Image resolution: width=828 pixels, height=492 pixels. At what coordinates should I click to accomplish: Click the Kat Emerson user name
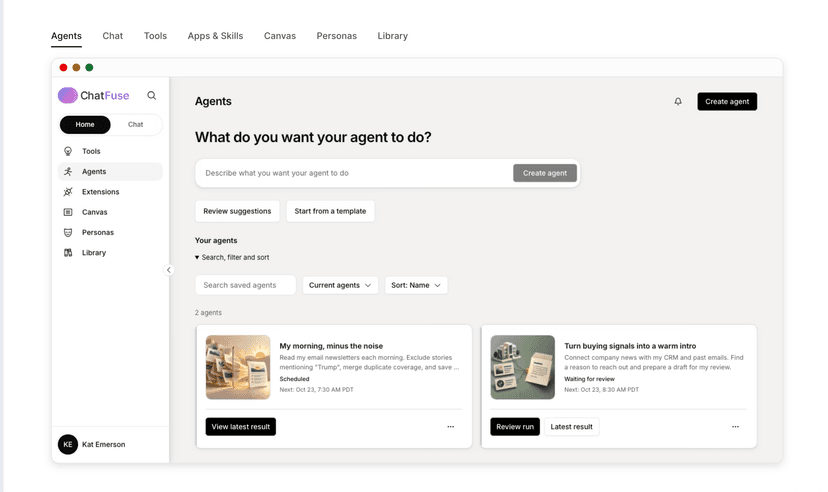(104, 444)
